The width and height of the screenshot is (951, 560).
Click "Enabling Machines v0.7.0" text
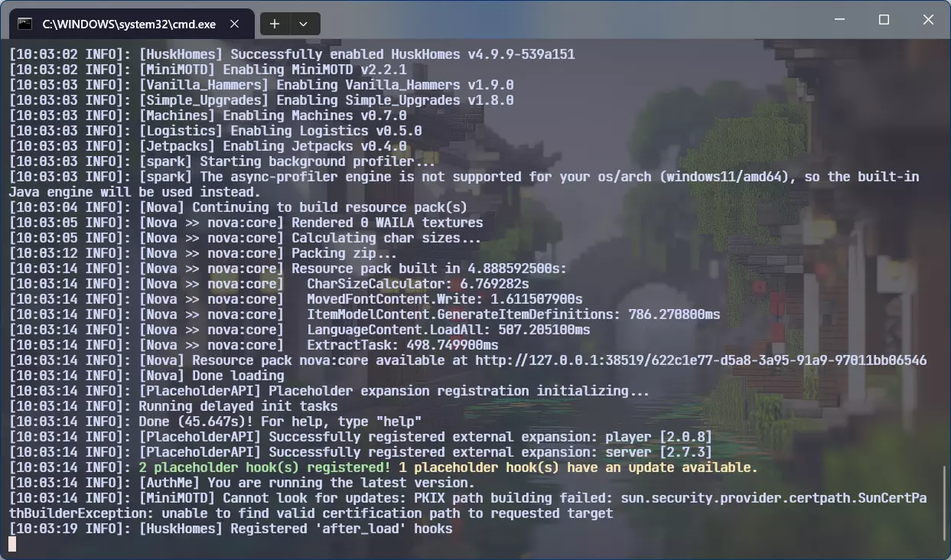314,116
